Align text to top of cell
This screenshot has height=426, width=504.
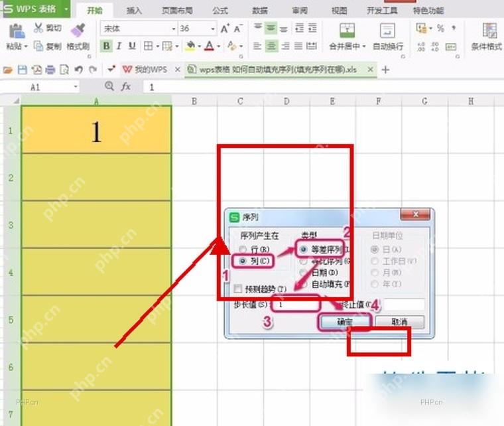pyautogui.click(x=258, y=28)
